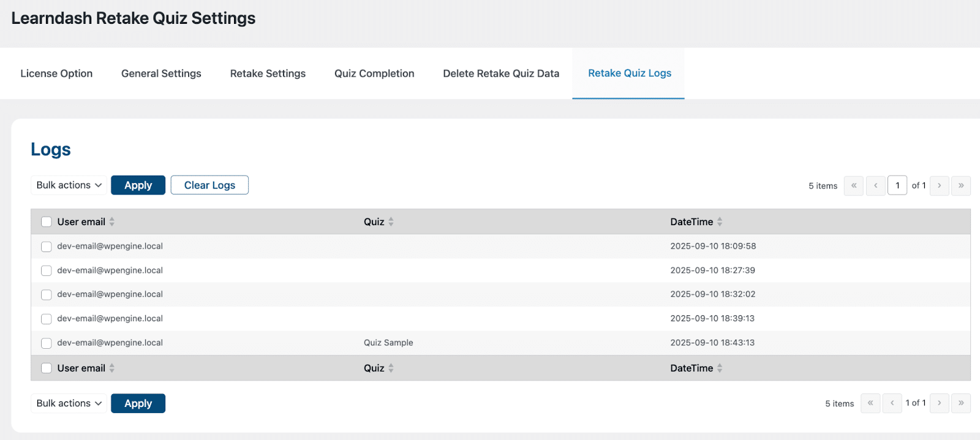This screenshot has height=440, width=980.
Task: Click the Clear Logs button
Action: (x=209, y=185)
